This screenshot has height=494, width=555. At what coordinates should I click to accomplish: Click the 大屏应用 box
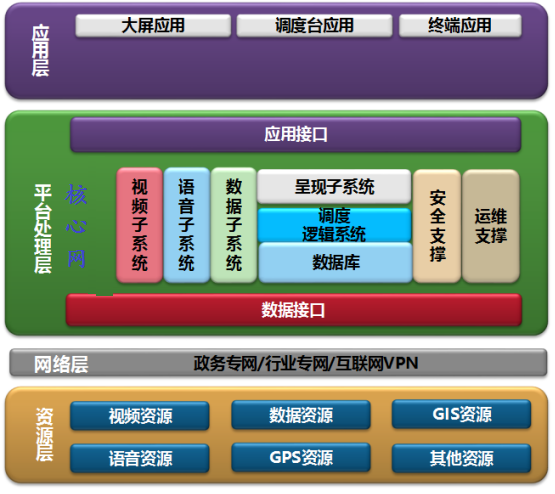(153, 25)
